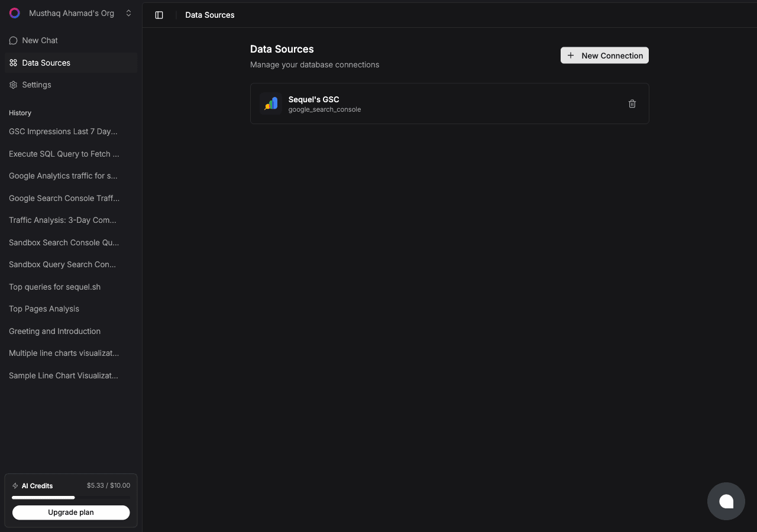Click the Google Search Console logo

click(x=271, y=103)
